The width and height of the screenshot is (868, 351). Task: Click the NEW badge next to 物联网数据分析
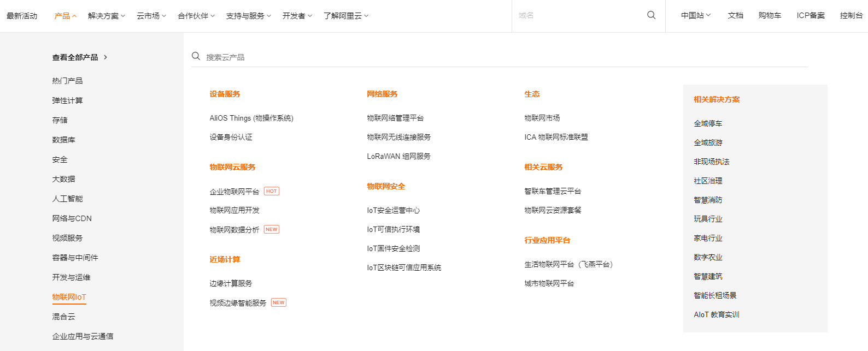point(272,229)
